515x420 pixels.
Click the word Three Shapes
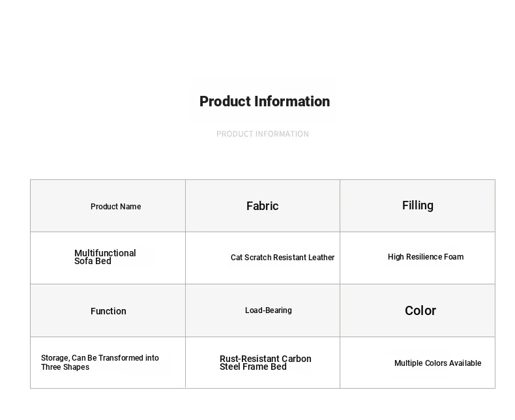pos(65,367)
